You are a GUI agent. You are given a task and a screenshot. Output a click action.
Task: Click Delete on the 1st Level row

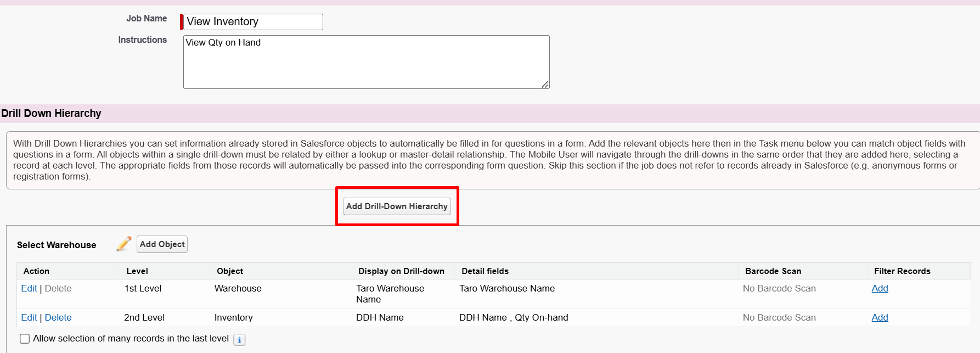[x=58, y=289]
